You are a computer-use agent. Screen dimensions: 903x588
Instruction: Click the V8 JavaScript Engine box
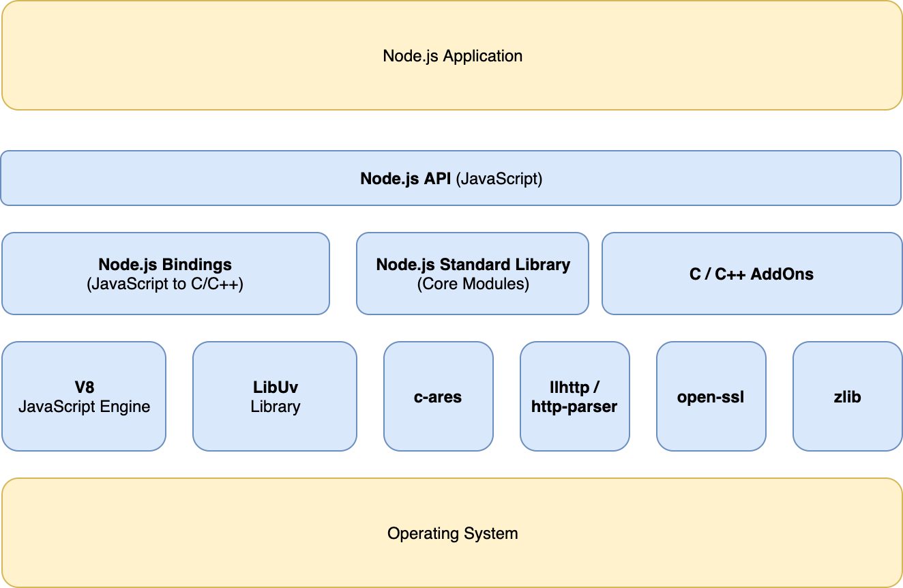[84, 396]
